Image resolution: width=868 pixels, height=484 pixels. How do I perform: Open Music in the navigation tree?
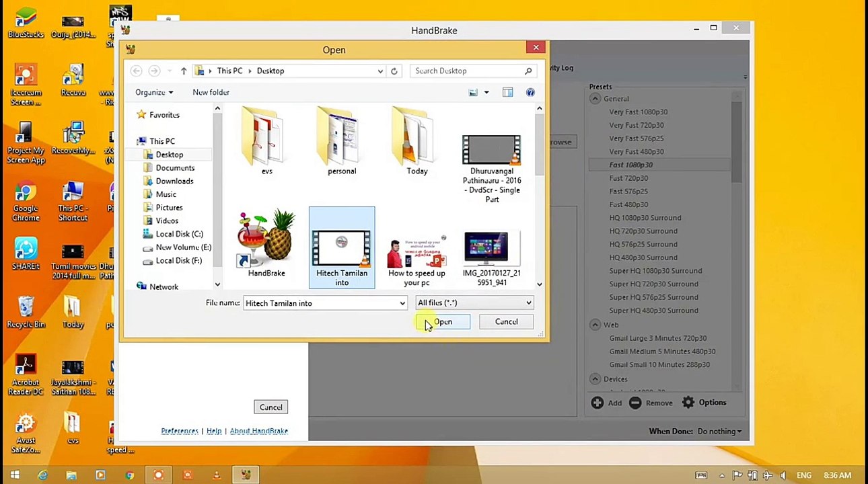click(x=166, y=194)
